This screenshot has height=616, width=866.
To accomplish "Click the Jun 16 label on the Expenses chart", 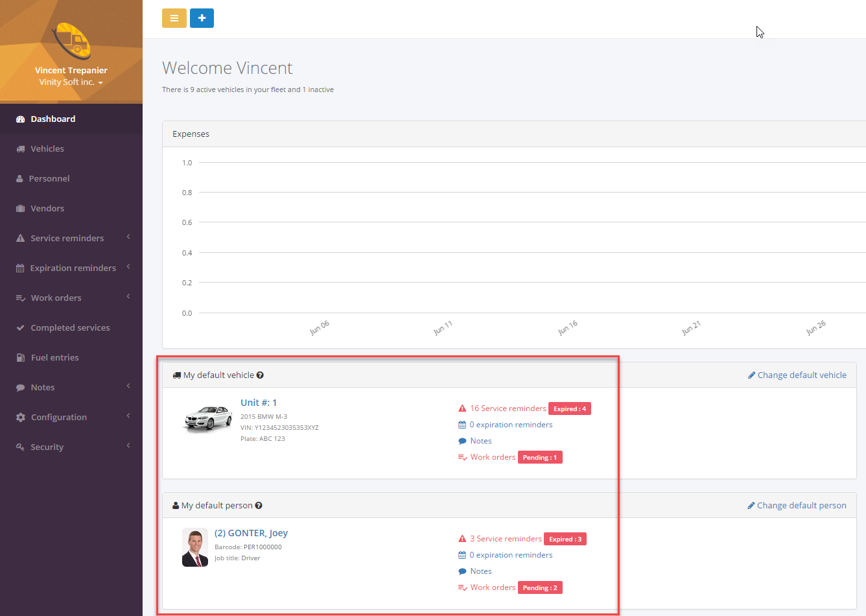I will coord(567,328).
